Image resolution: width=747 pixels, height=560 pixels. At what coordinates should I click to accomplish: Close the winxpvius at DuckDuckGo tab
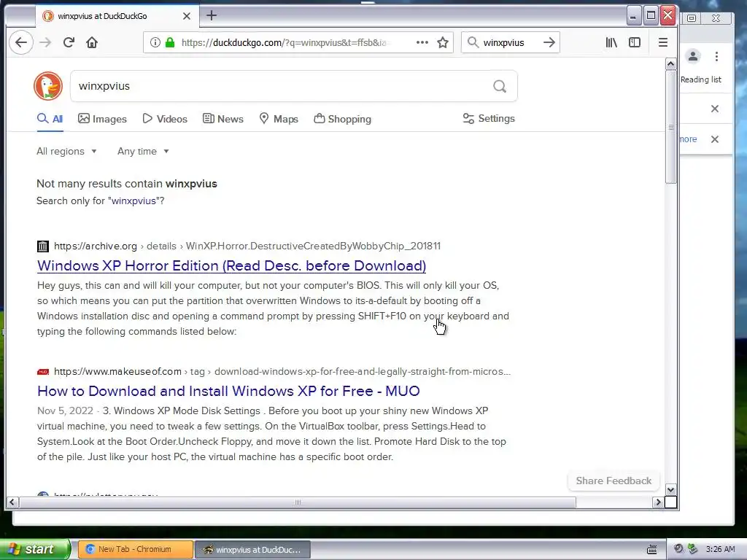pos(187,16)
